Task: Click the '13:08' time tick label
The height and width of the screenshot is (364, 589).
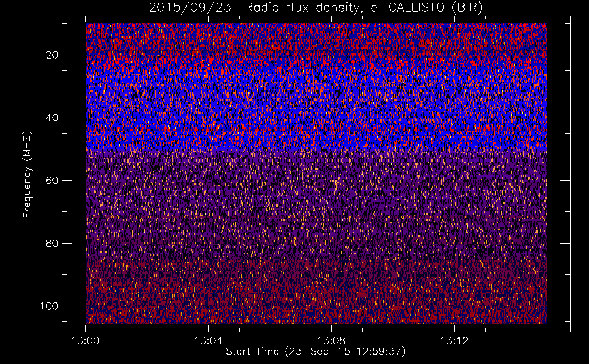Action: tap(331, 341)
